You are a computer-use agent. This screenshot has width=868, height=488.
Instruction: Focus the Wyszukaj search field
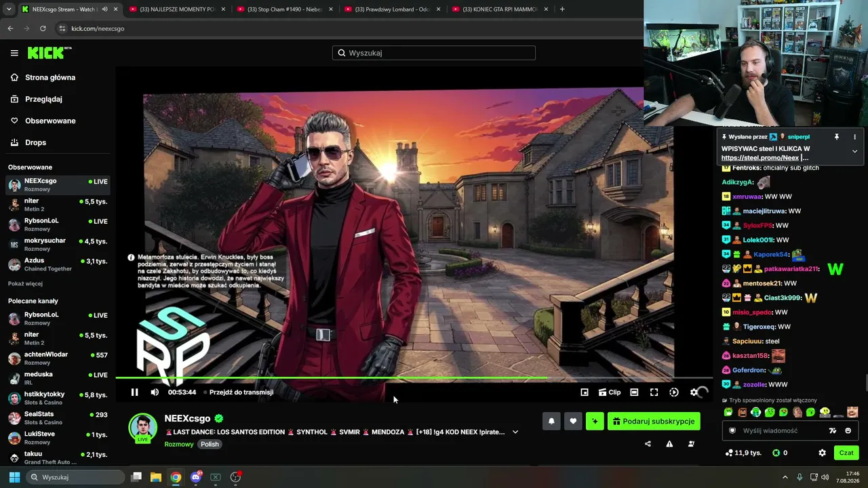tap(434, 53)
